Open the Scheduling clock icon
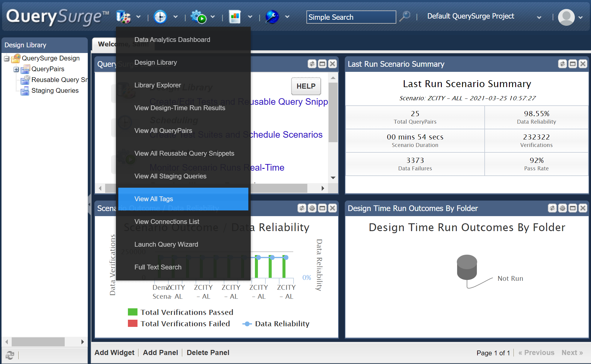Image resolution: width=591 pixels, height=364 pixels. click(x=160, y=17)
